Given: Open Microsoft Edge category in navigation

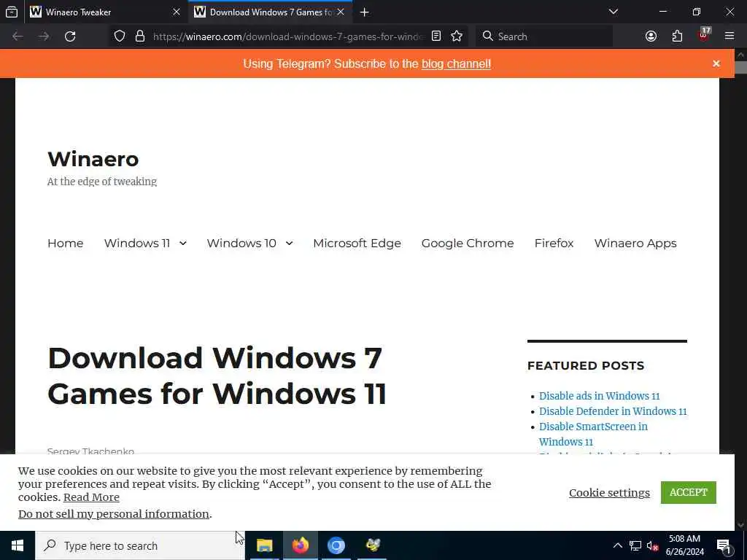Looking at the screenshot, I should pyautogui.click(x=357, y=244).
